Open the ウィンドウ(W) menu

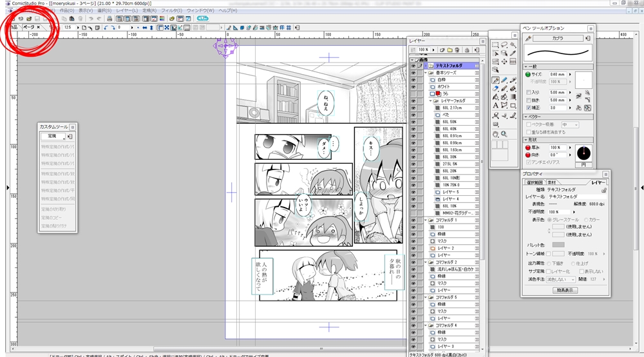(x=200, y=10)
